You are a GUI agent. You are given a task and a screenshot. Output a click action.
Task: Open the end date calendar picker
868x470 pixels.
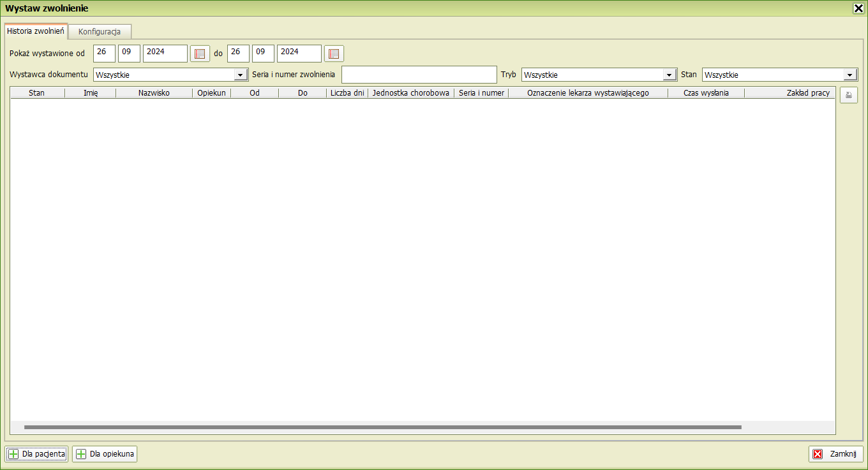click(334, 54)
